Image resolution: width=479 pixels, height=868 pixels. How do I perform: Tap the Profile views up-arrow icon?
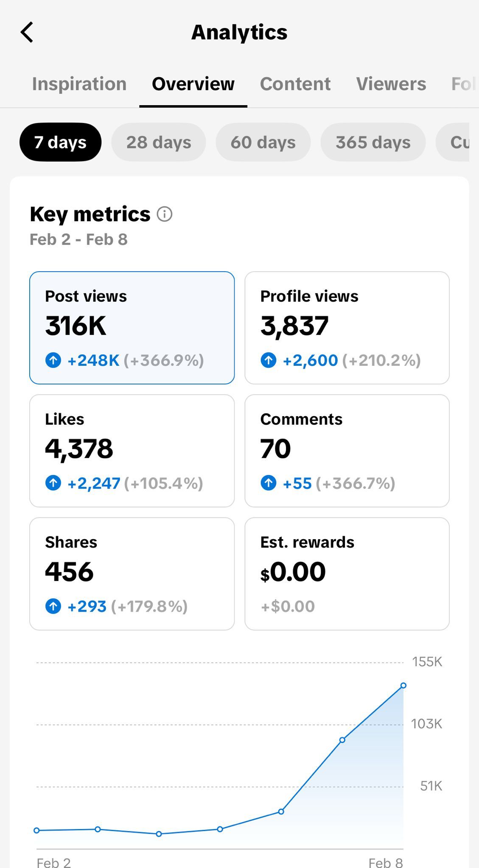[x=268, y=360]
